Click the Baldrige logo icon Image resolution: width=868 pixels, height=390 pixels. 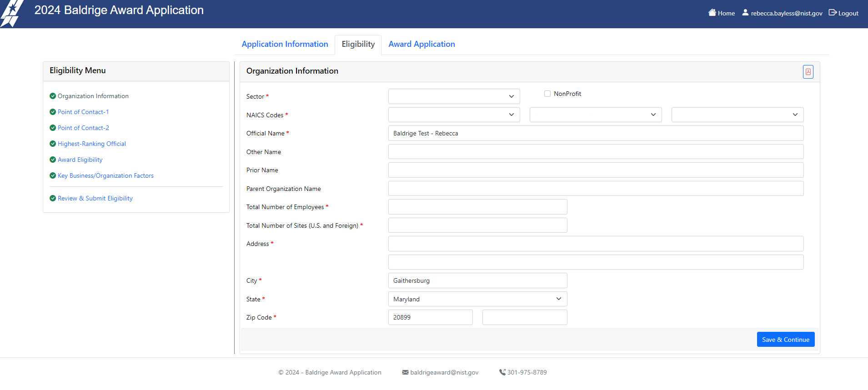point(11,14)
